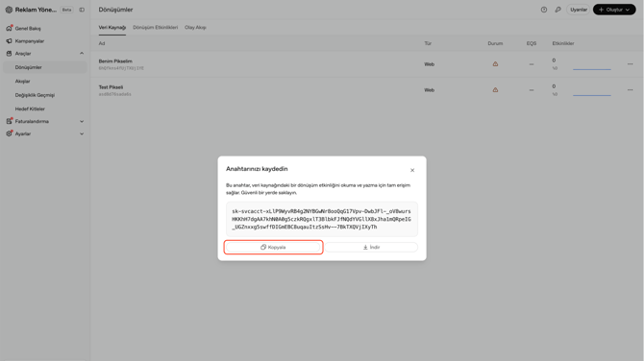This screenshot has width=644, height=361.
Task: Click warning icon for Benim Pikselim
Action: click(495, 64)
